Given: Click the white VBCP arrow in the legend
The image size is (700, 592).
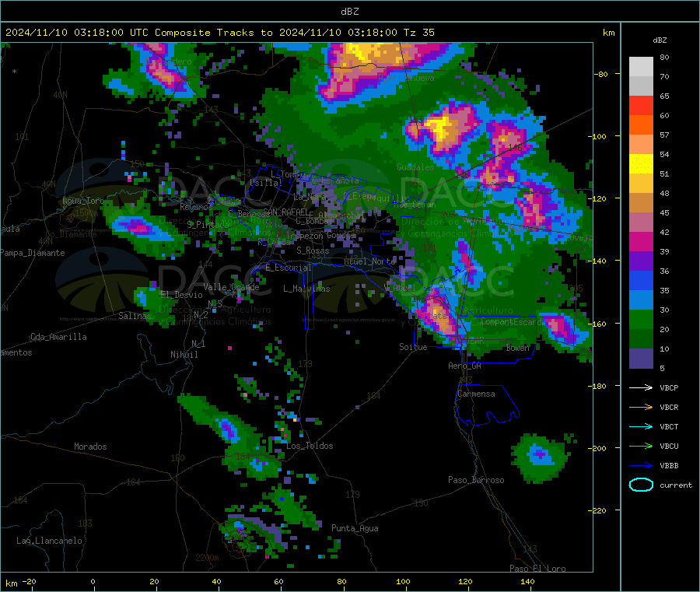Looking at the screenshot, I should (x=641, y=387).
